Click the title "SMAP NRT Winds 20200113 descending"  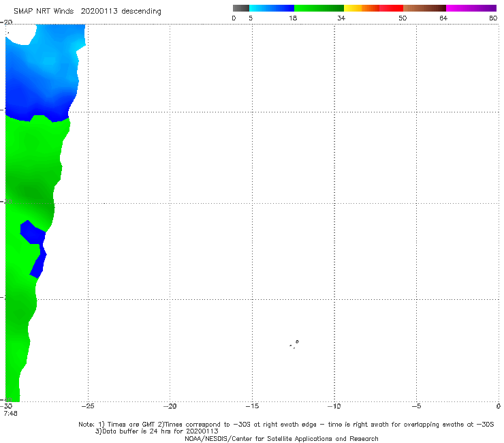(x=87, y=11)
